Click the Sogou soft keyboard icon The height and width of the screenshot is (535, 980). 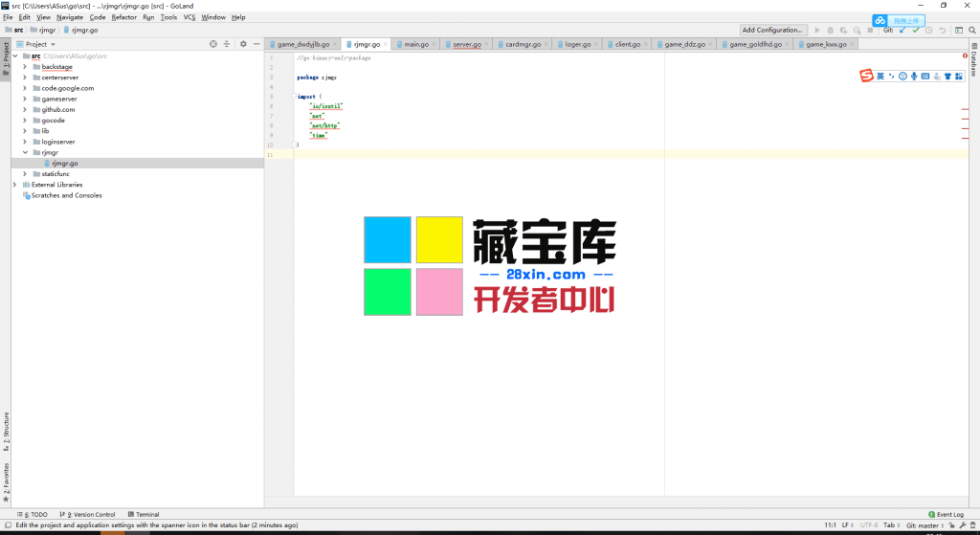[x=925, y=77]
